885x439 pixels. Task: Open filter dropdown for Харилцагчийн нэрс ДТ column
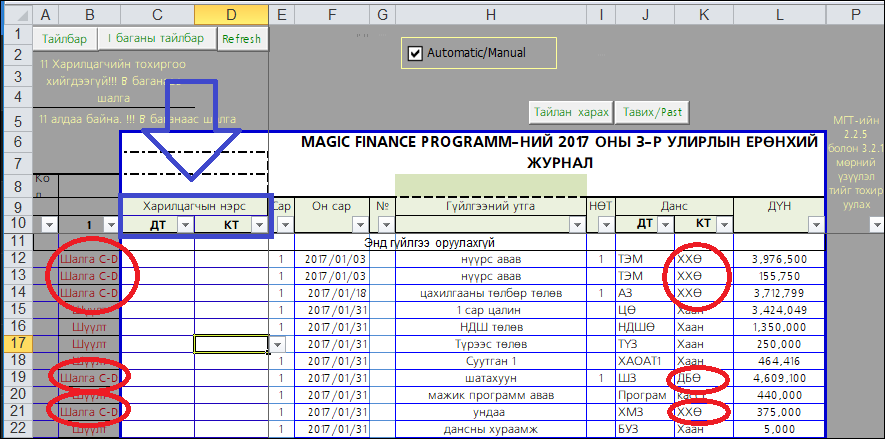(184, 226)
